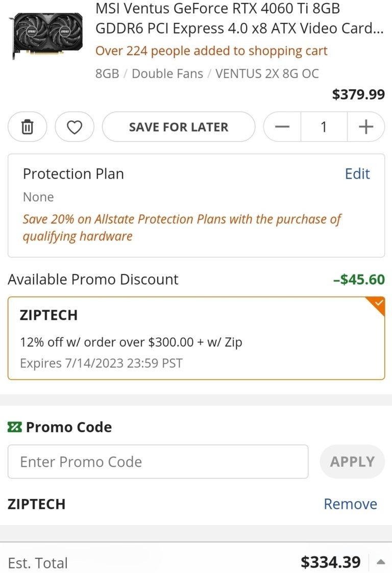The width and height of the screenshot is (392, 573).
Task: Edit the Protection Plan
Action: point(357,173)
